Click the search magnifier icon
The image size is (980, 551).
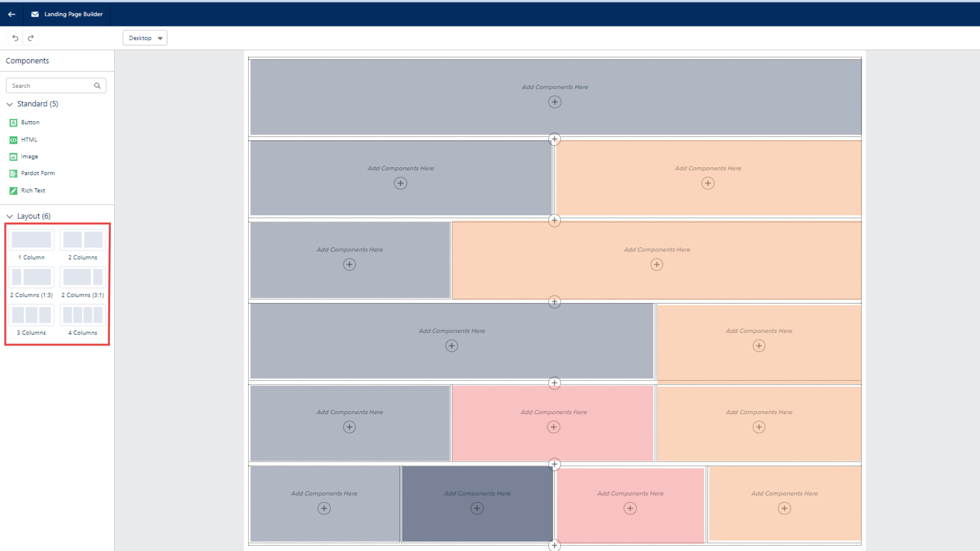point(97,86)
